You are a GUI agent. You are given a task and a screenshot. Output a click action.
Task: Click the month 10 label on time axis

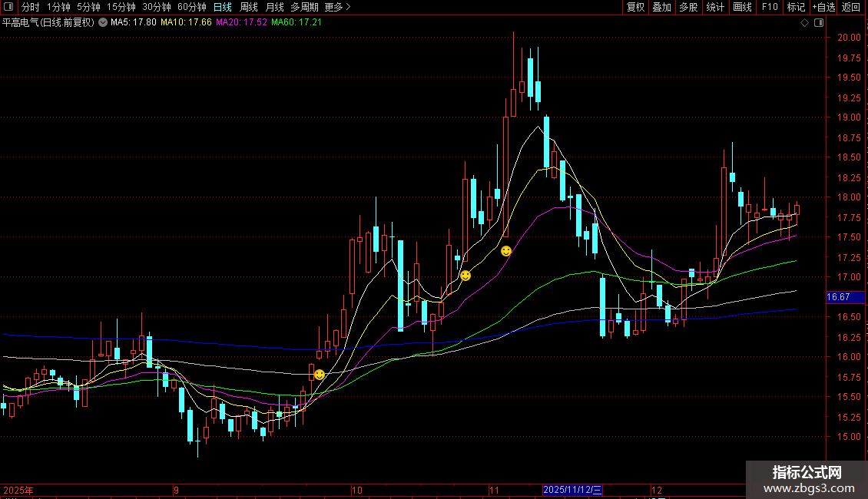tap(357, 490)
